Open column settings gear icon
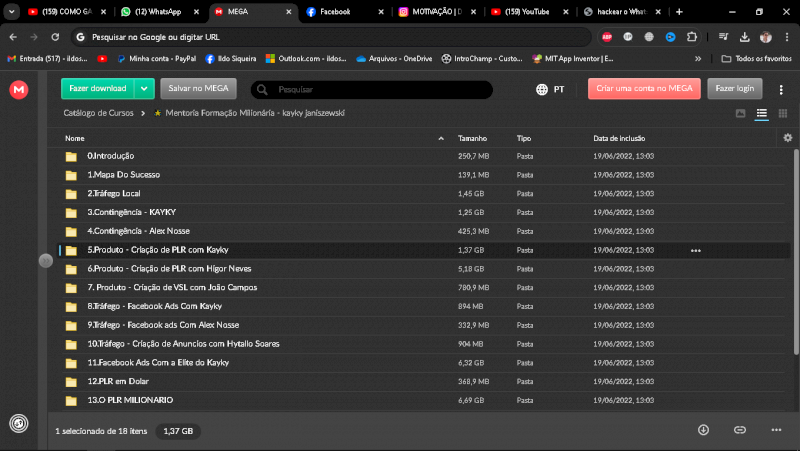 (787, 138)
